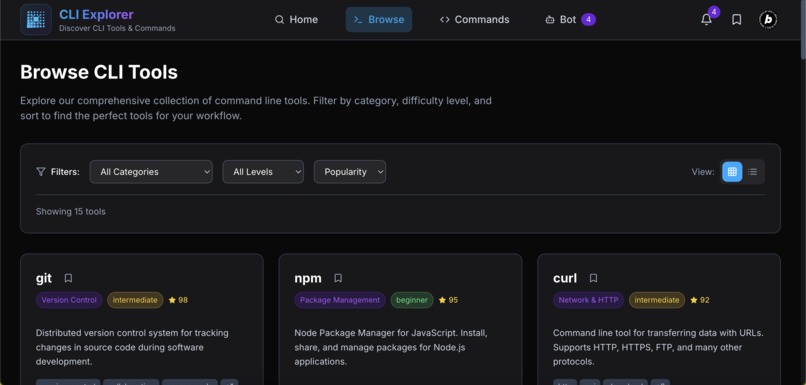This screenshot has height=385, width=806.
Task: Click the CLI Explorer logo icon
Action: [35, 20]
